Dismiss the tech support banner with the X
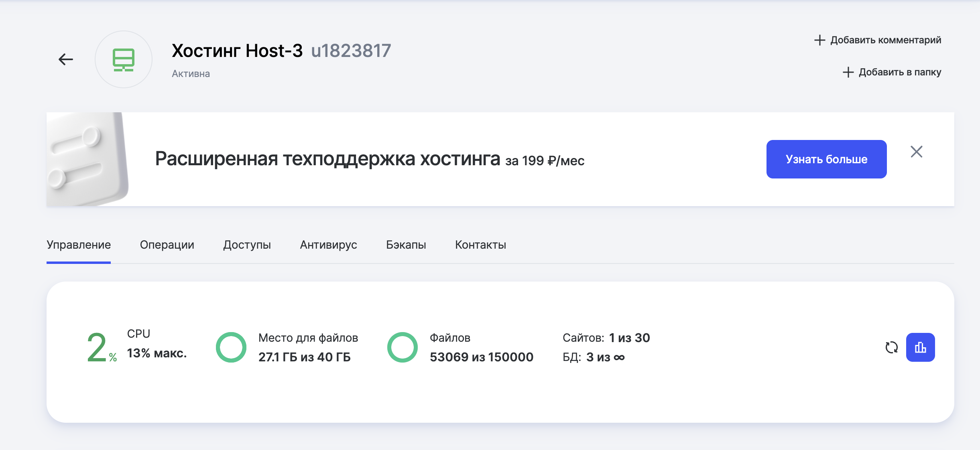The image size is (980, 450). coord(917,152)
